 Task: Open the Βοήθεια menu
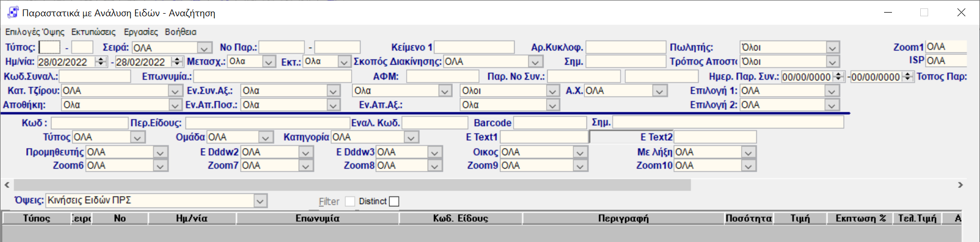tap(180, 32)
